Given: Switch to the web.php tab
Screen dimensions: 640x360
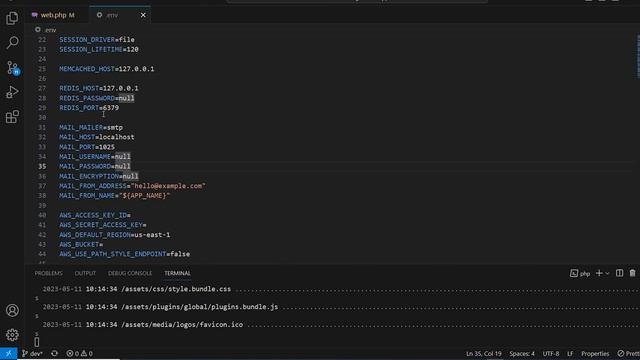Looking at the screenshot, I should tap(57, 15).
